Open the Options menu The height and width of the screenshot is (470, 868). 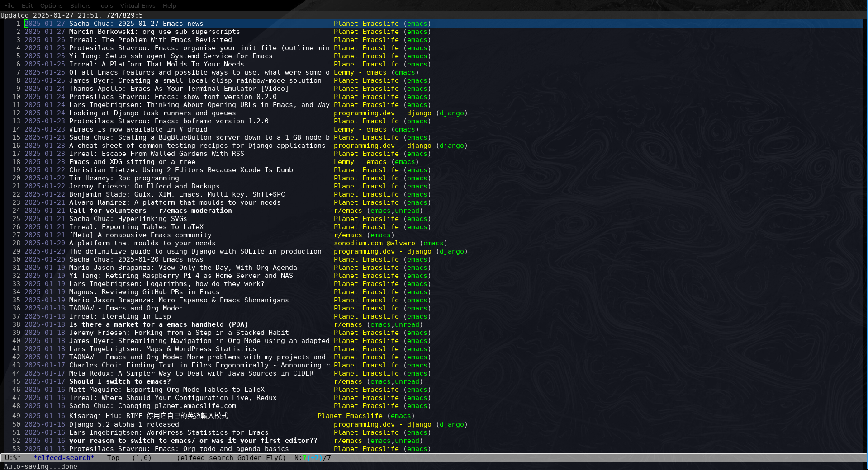click(x=51, y=5)
